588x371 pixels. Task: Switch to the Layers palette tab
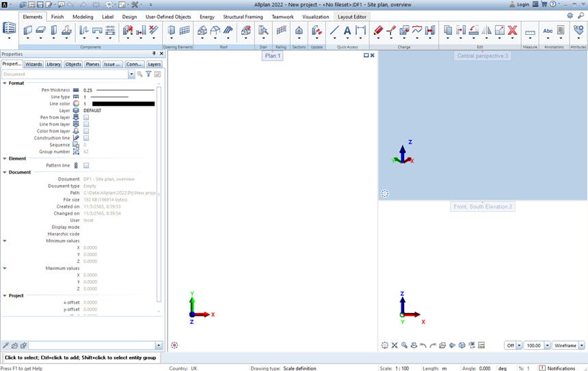click(x=154, y=64)
